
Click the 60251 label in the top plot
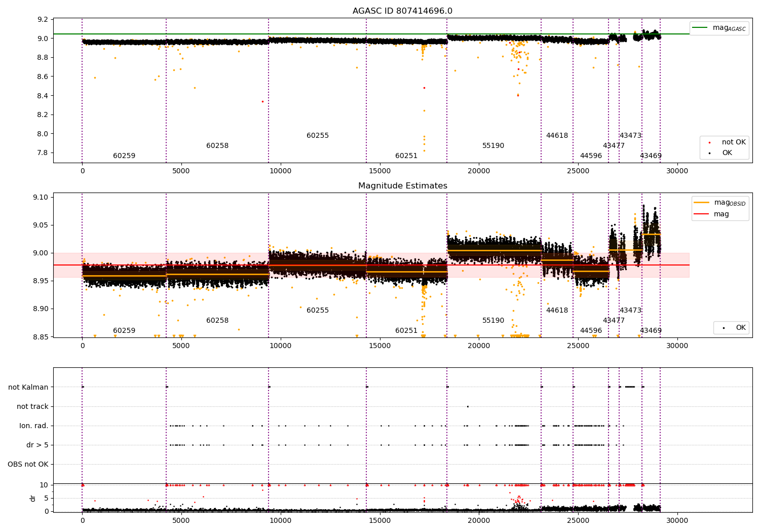tap(406, 156)
